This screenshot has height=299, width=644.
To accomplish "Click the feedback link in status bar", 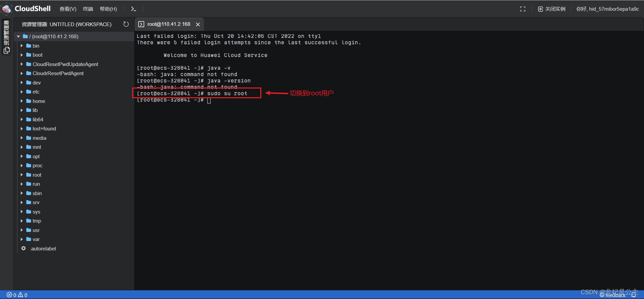I will coord(612,295).
